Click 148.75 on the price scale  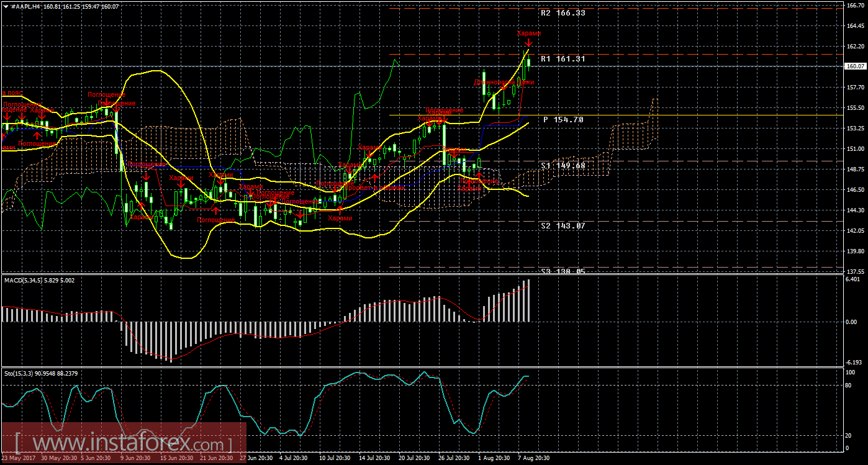click(856, 169)
